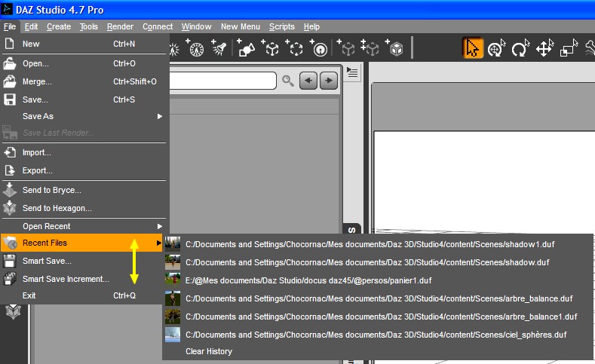Image resolution: width=595 pixels, height=364 pixels.
Task: Click the forward arrow navigation button
Action: [329, 81]
